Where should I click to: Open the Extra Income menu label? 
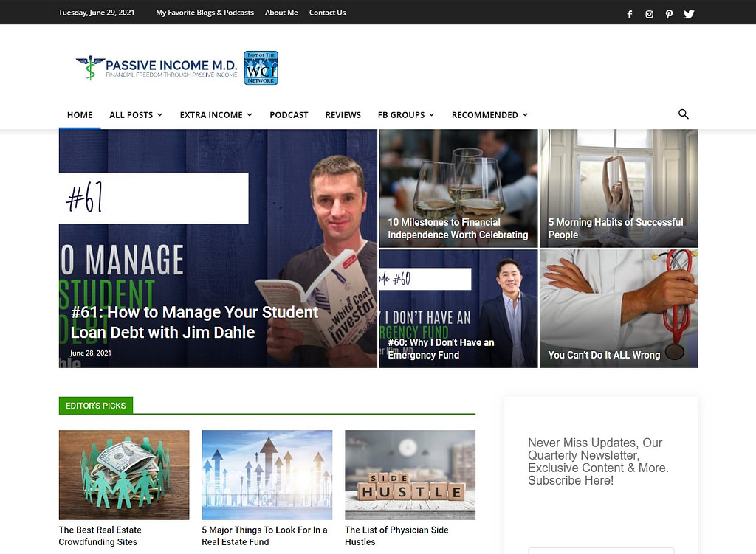click(211, 114)
